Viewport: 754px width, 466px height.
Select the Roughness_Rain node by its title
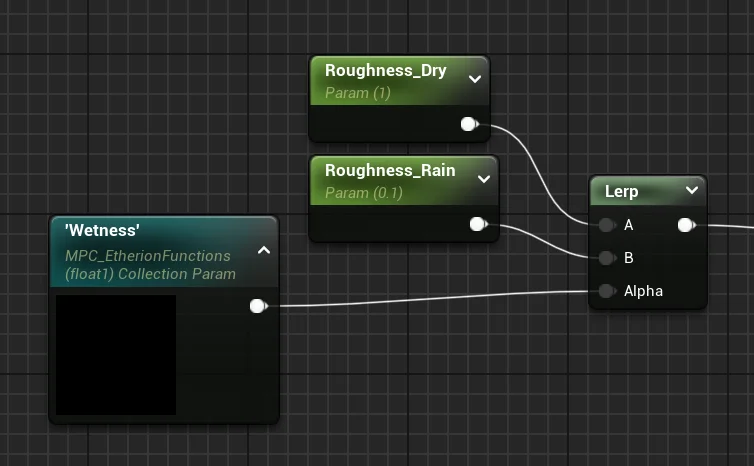pyautogui.click(x=389, y=170)
